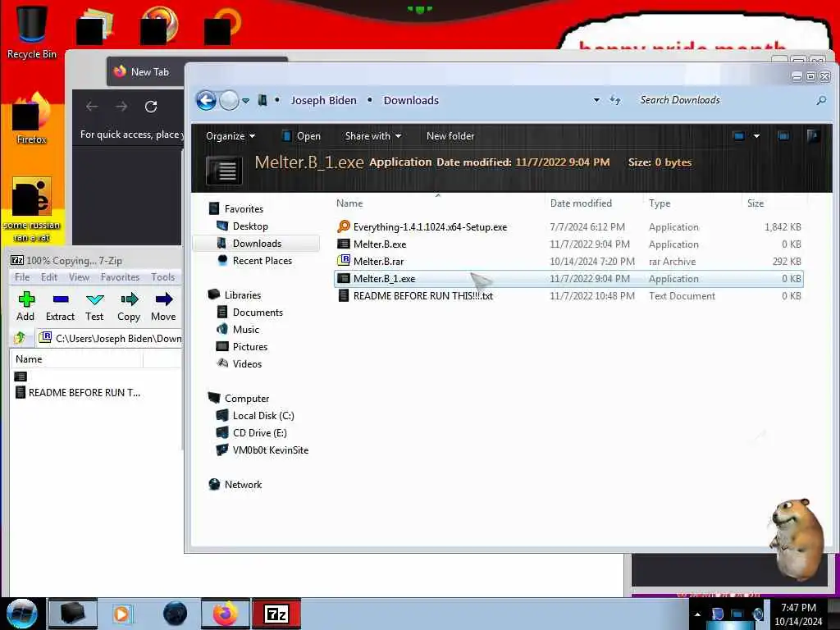
Task: Click 7-Zip Test button
Action: pyautogui.click(x=94, y=307)
